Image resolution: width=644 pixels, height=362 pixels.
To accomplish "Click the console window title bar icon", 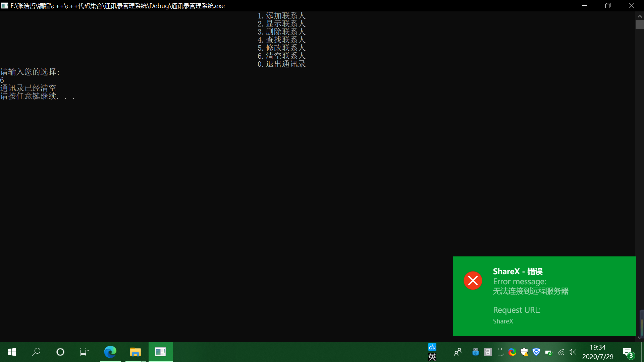I will click(5, 6).
